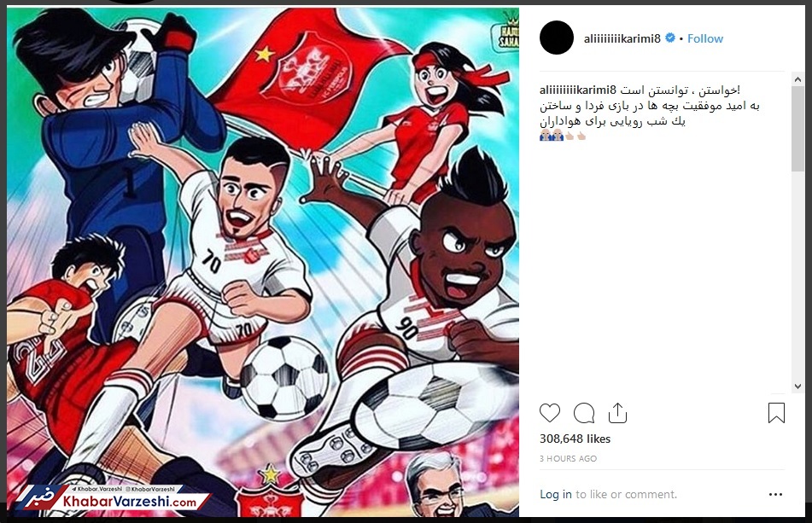The height and width of the screenshot is (523, 812).
Task: Click the blue verified badge
Action: coord(670,38)
